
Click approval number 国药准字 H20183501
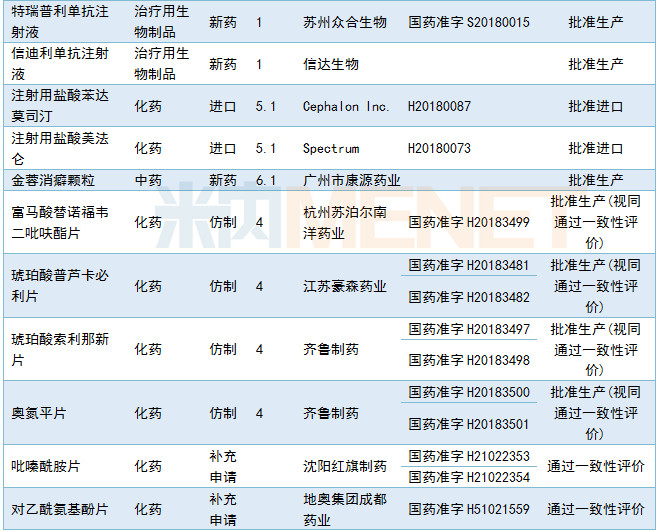(469, 424)
